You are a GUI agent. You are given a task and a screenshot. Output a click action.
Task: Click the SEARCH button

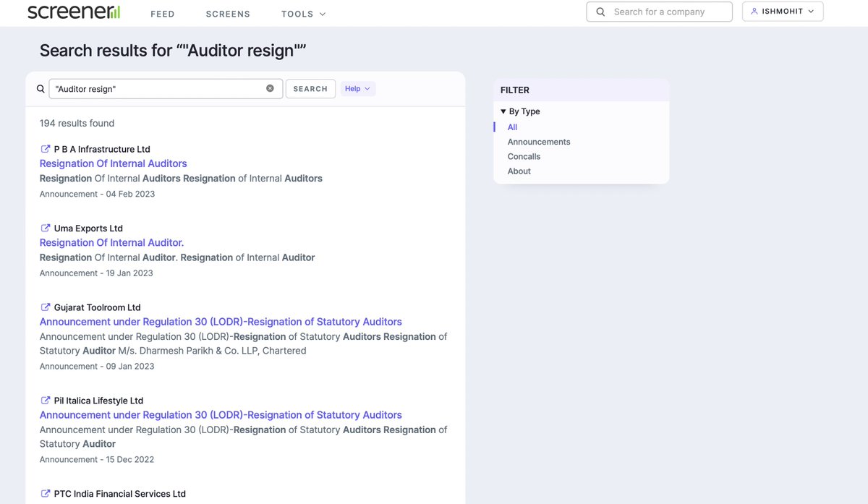[310, 89]
